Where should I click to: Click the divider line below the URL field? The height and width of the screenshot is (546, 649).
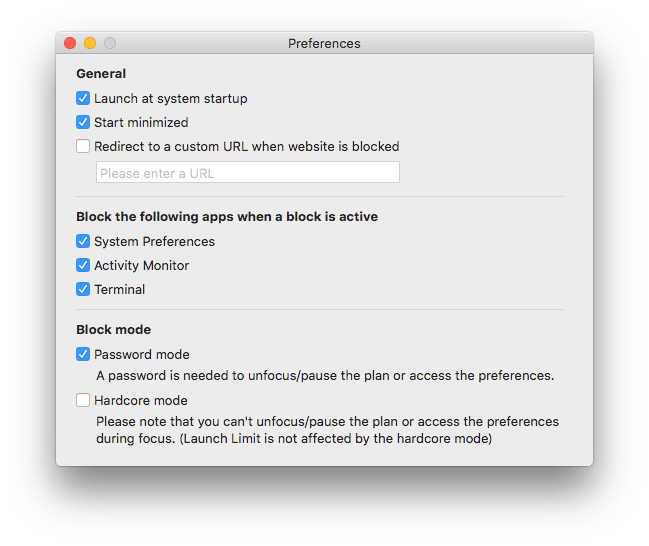pos(319,196)
